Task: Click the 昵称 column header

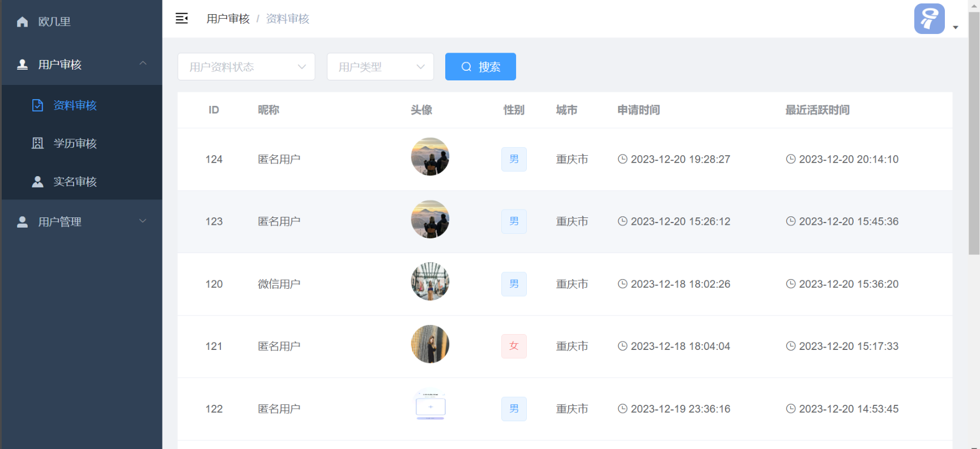Action: tap(269, 110)
